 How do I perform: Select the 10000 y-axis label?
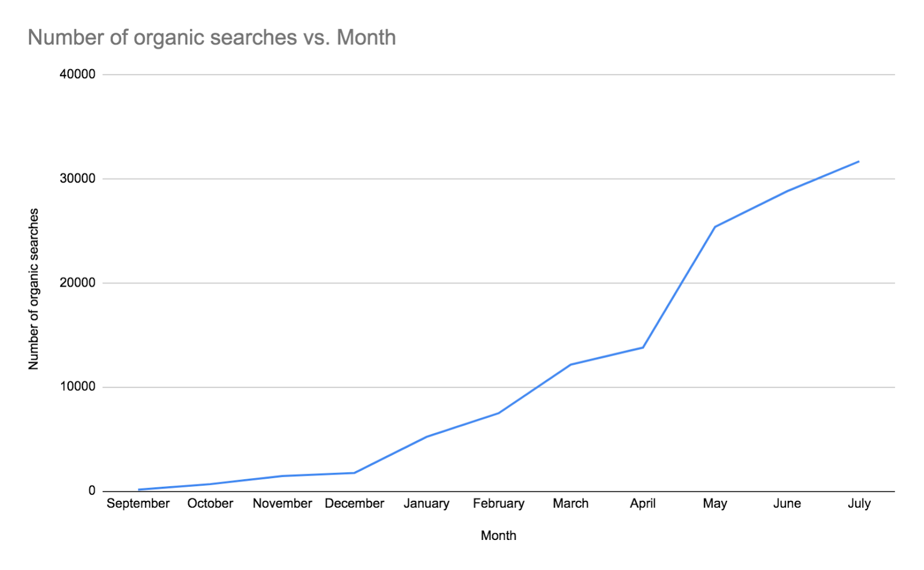77,387
